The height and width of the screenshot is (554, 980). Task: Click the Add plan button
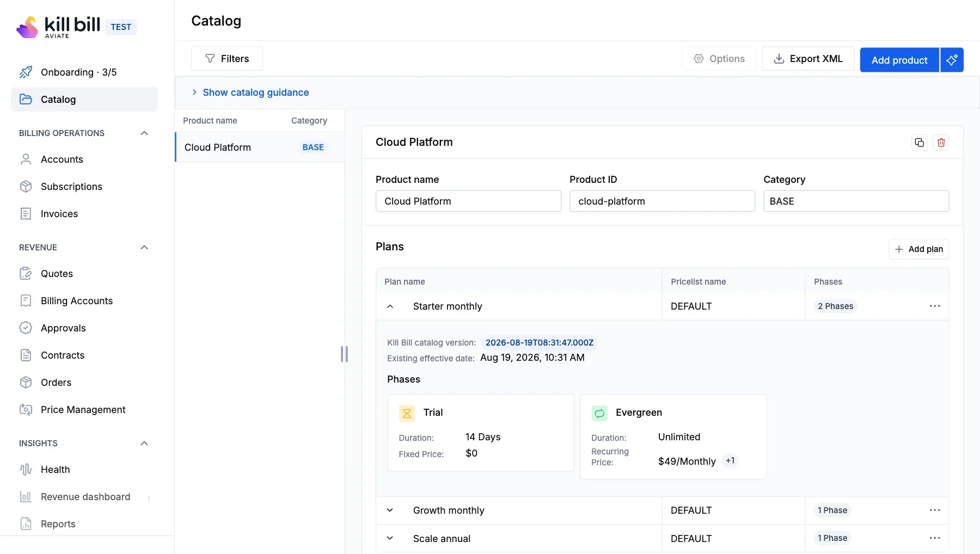point(919,249)
